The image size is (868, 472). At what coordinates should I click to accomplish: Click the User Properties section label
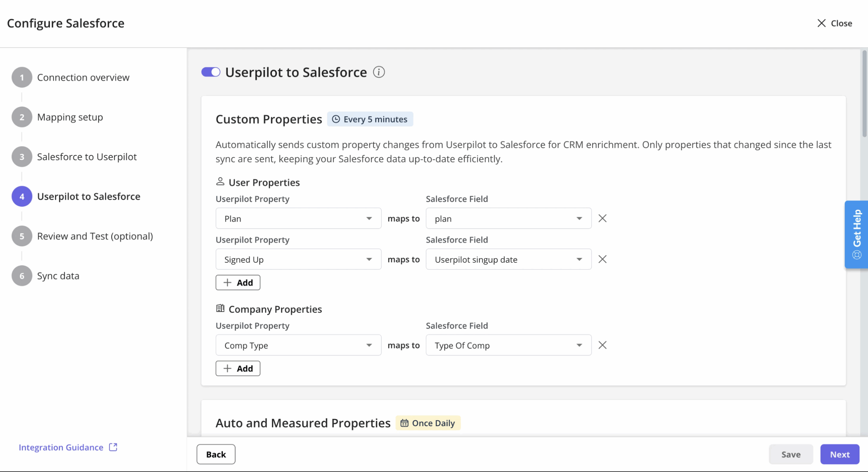coord(264,182)
